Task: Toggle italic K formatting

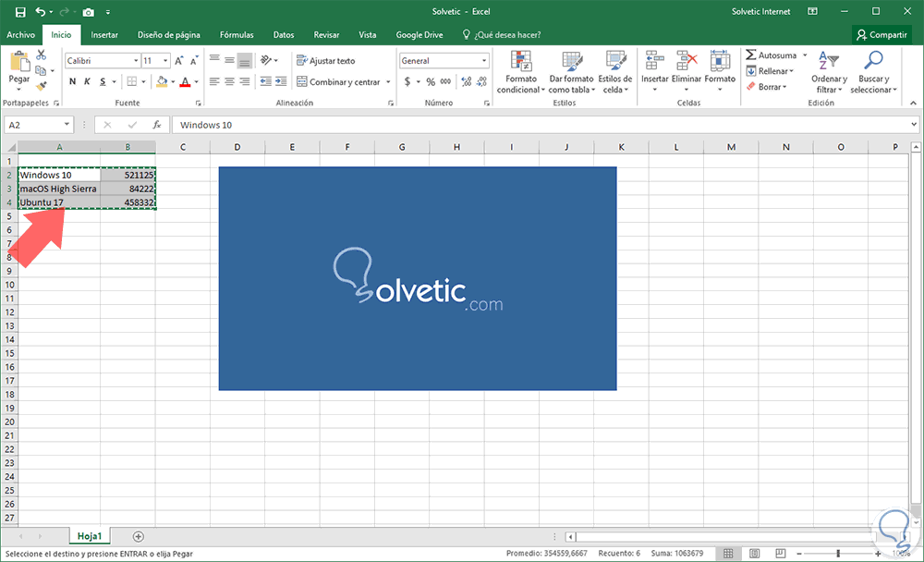Action: click(87, 82)
